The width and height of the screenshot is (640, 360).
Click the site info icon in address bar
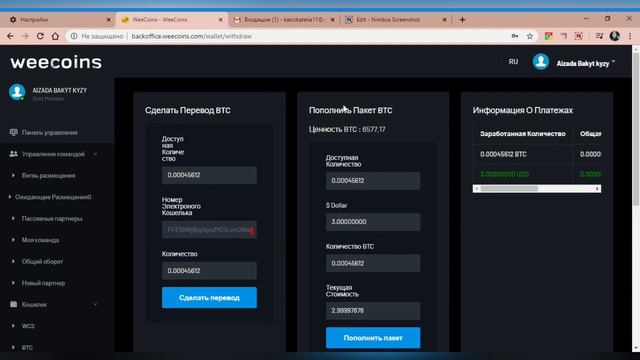(x=74, y=36)
